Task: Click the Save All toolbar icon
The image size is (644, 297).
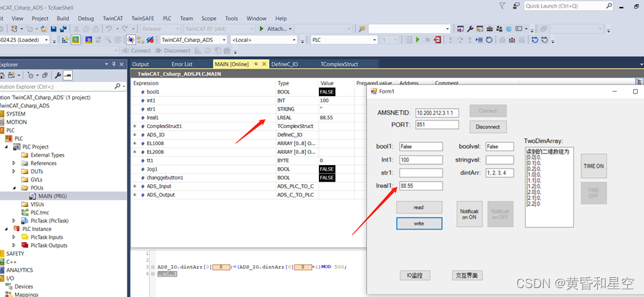Action: coord(63,29)
